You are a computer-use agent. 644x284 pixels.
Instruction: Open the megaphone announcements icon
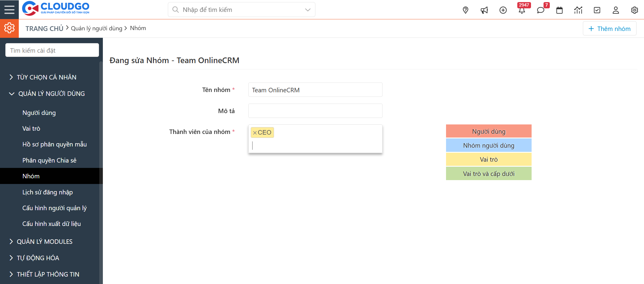click(x=484, y=10)
